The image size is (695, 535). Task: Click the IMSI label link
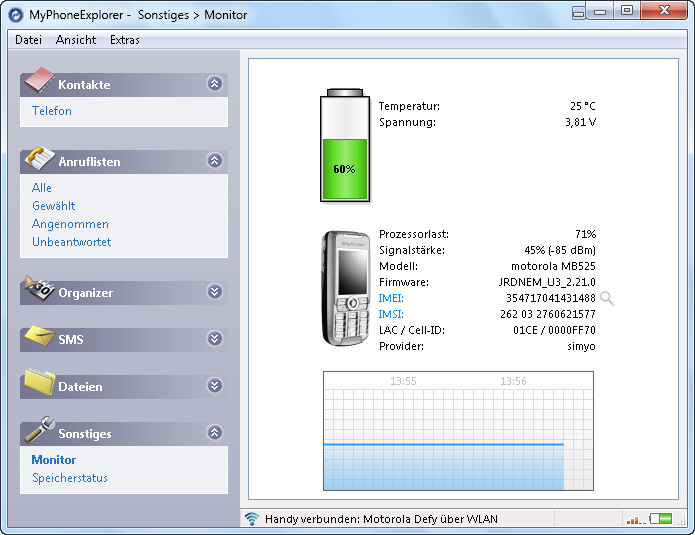coord(391,314)
